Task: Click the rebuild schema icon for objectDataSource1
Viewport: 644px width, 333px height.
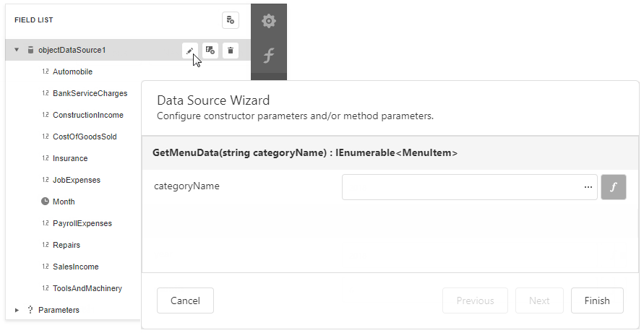Action: (210, 50)
